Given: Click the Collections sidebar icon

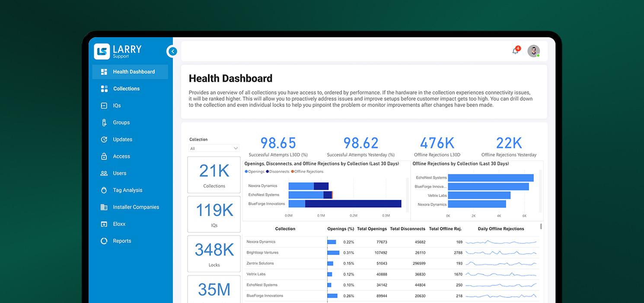Looking at the screenshot, I should [104, 89].
